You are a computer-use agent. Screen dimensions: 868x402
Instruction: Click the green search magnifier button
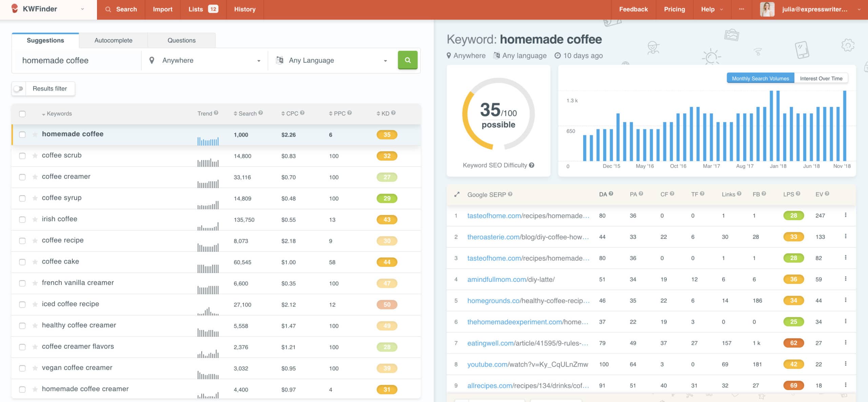(x=408, y=60)
